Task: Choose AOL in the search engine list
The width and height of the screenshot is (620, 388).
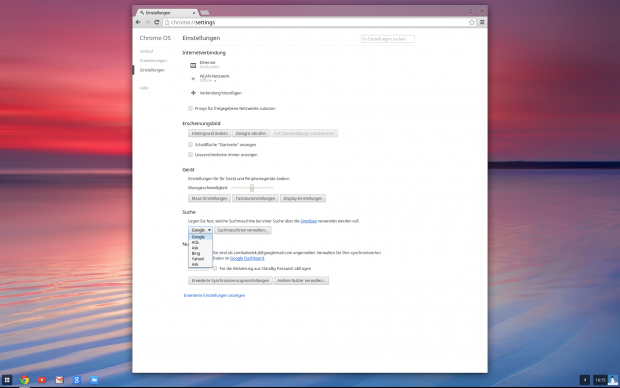Action: pos(200,242)
